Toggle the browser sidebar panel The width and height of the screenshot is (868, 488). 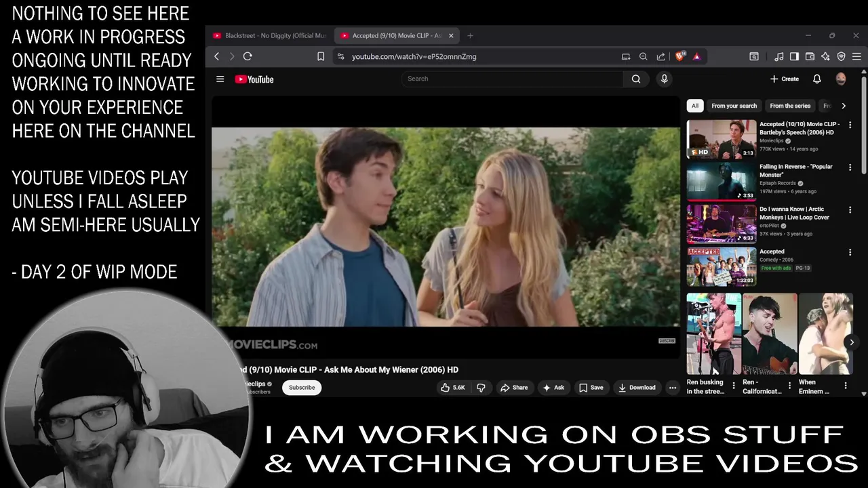(794, 57)
